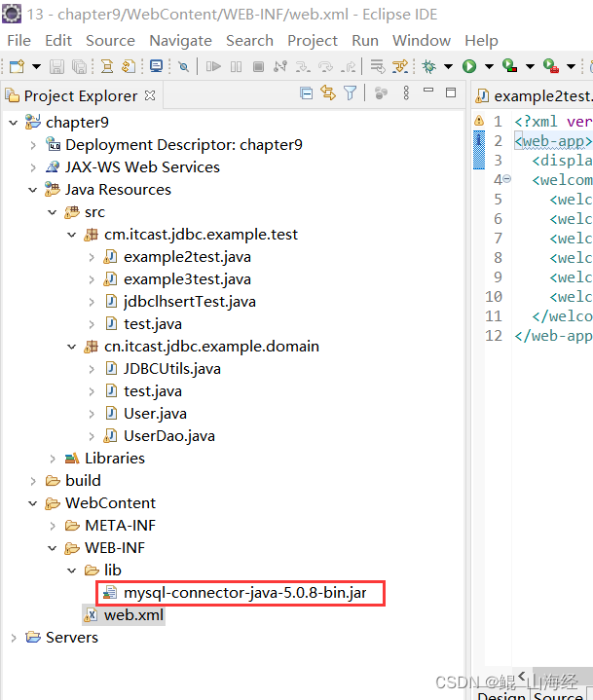Toggle Link with Editor in Project Explorer

tap(328, 92)
